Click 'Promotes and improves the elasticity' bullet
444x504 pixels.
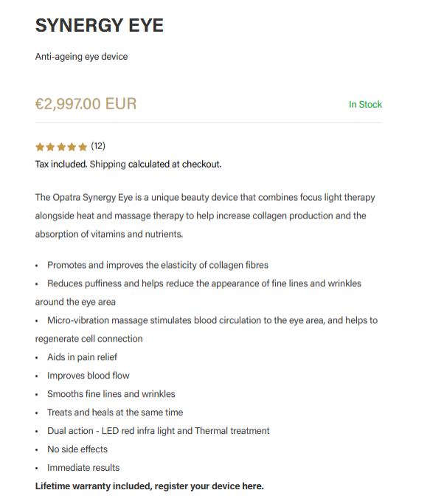tap(158, 265)
